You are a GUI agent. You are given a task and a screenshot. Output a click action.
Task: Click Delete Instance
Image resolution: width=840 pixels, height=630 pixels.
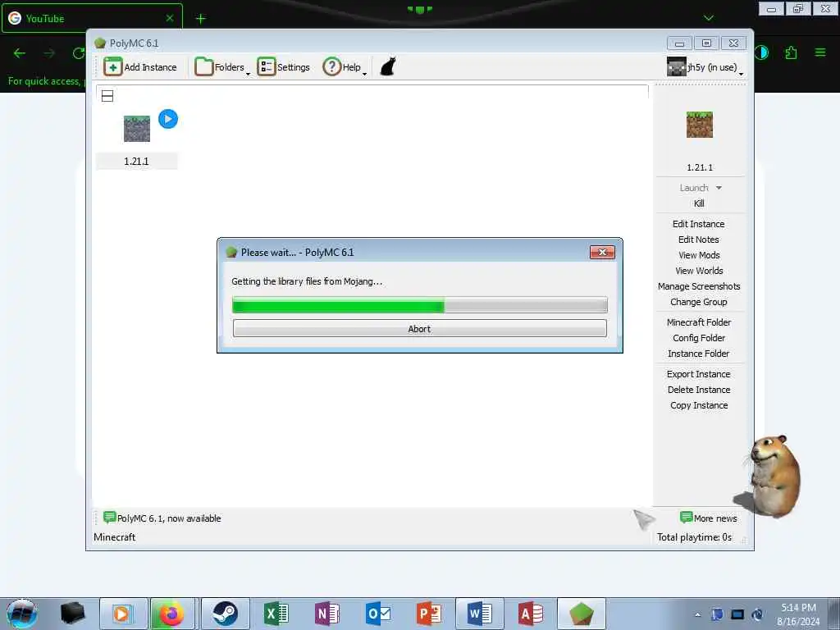699,390
